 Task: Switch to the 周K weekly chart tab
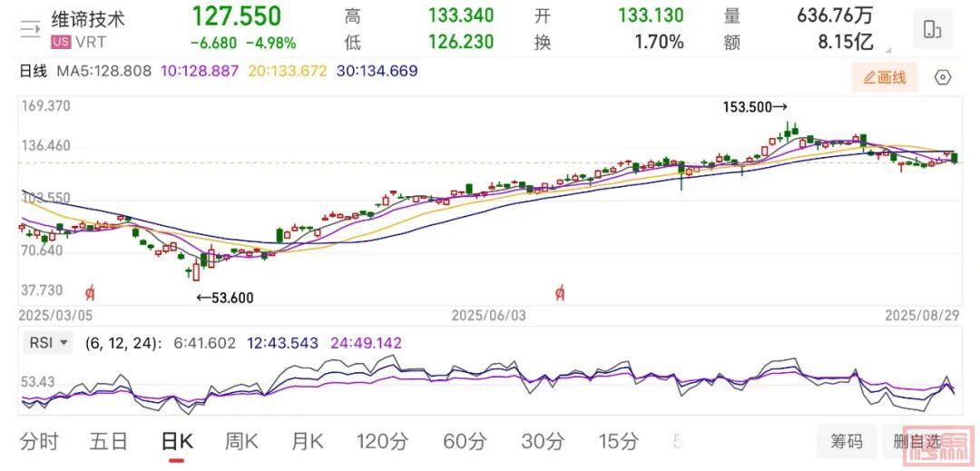(x=241, y=442)
